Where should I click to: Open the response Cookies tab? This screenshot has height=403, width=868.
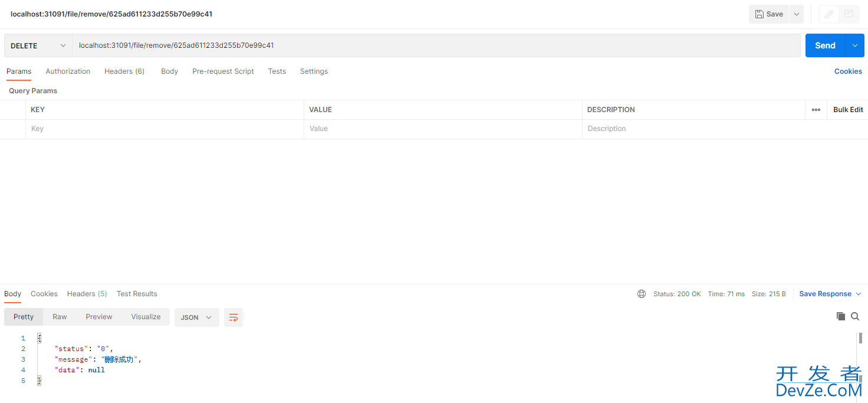tap(44, 294)
